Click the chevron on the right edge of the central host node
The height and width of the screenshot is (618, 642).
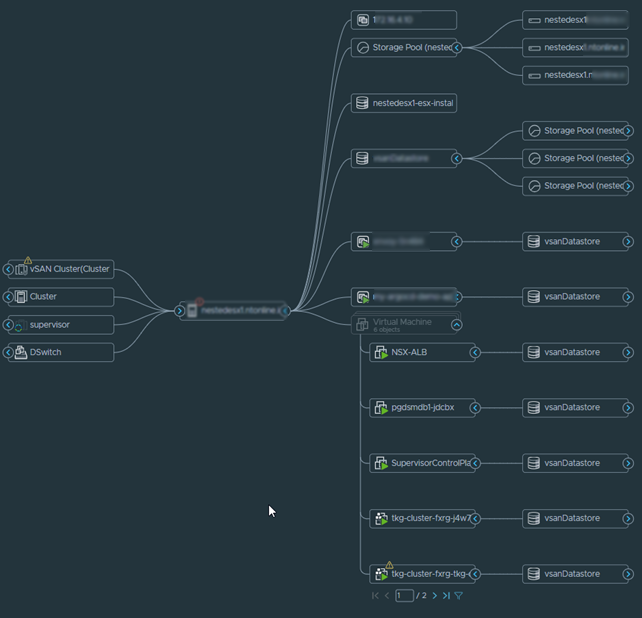point(285,311)
